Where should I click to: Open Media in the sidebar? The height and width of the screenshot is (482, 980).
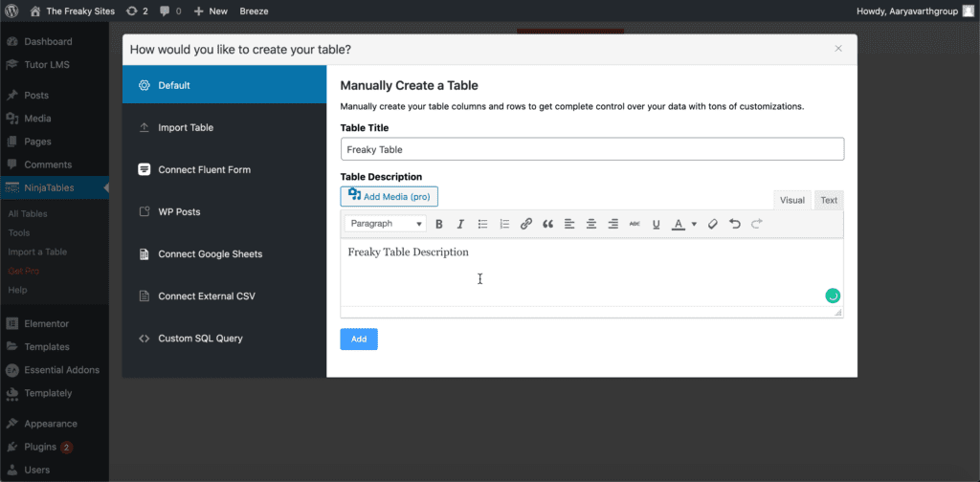(x=55, y=118)
